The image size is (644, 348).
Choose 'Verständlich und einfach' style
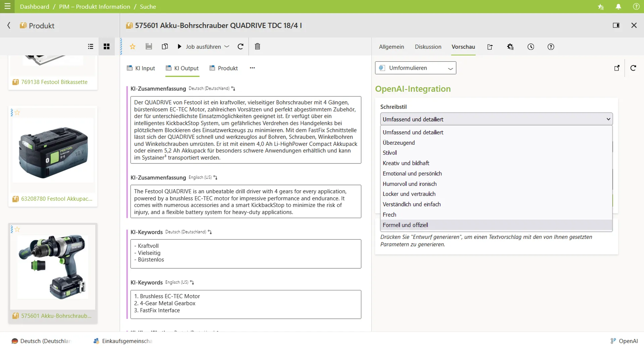(496, 204)
